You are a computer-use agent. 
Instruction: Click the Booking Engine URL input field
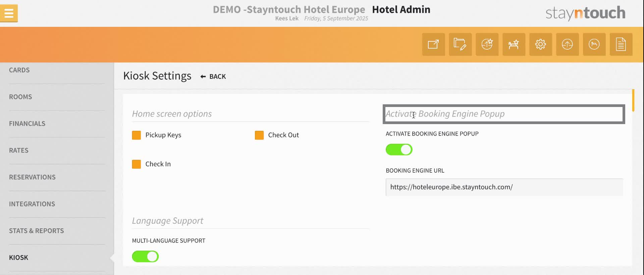coord(504,187)
